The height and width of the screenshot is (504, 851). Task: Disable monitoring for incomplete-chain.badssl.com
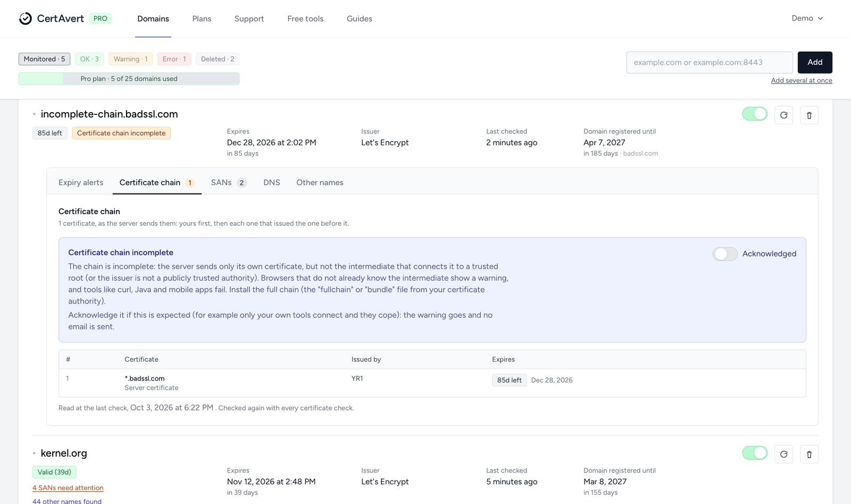click(x=755, y=114)
